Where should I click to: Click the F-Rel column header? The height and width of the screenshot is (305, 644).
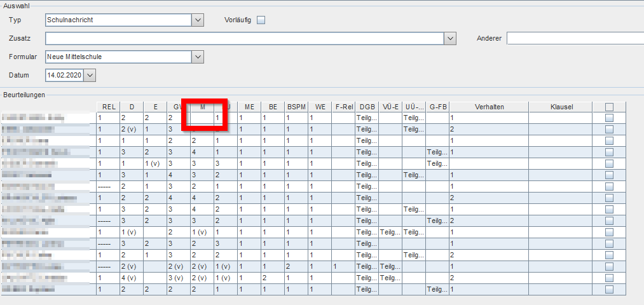click(343, 107)
